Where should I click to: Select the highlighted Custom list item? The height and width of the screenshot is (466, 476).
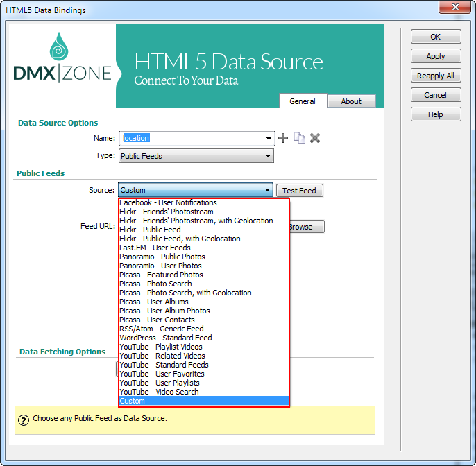click(x=204, y=401)
